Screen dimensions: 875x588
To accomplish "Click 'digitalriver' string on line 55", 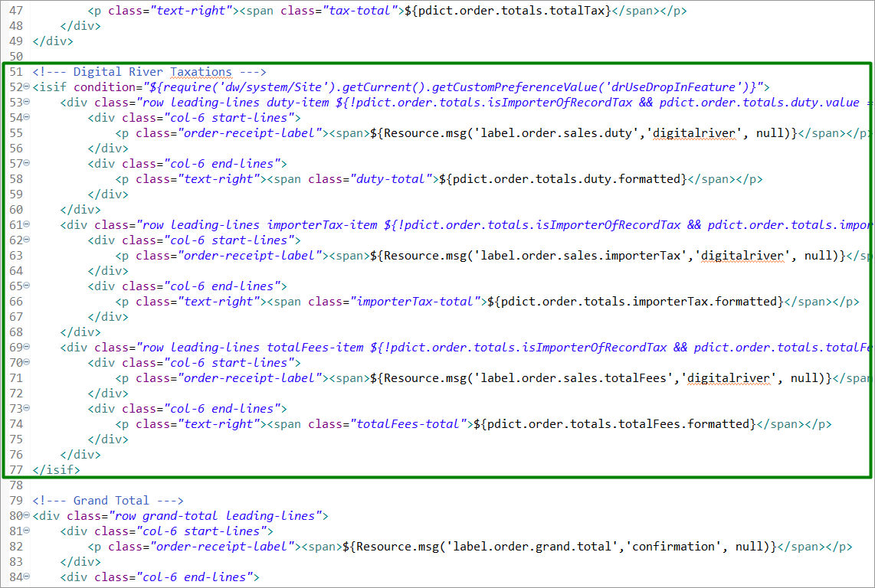I will (x=694, y=133).
